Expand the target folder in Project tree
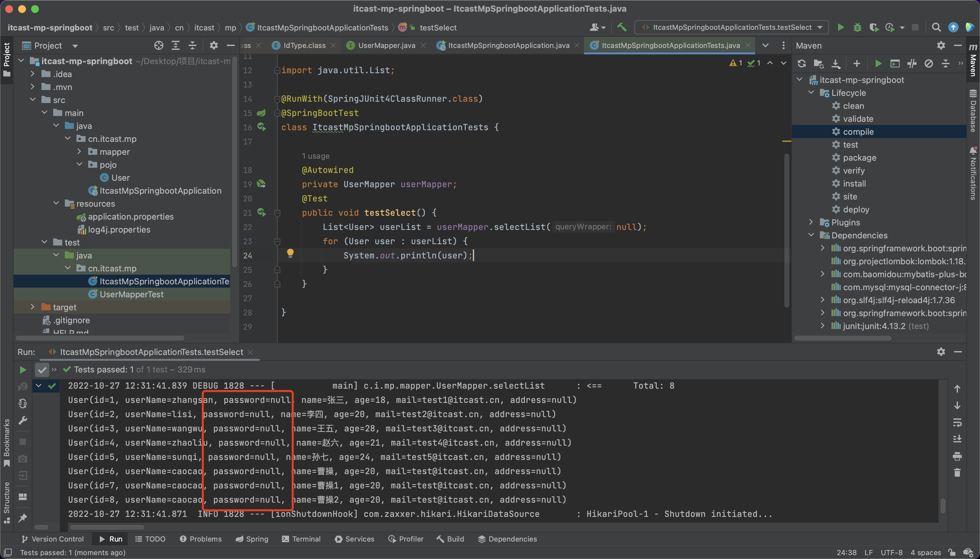This screenshot has width=980, height=559. point(33,307)
